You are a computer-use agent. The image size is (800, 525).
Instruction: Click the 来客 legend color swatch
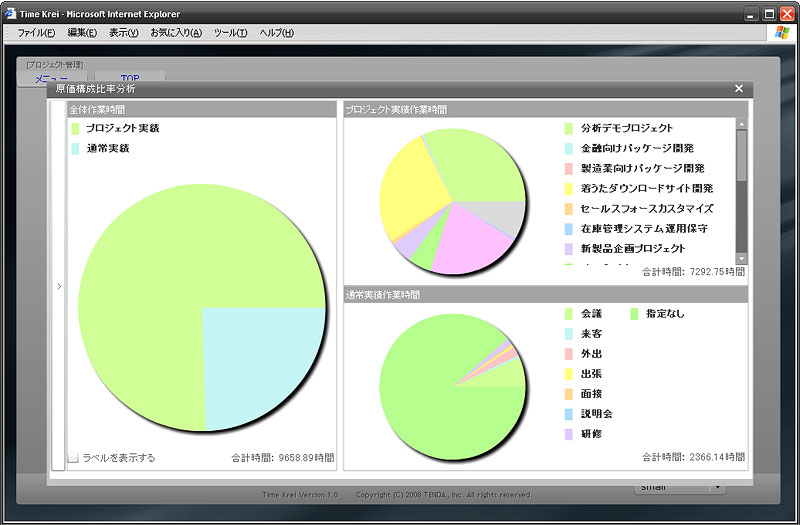(569, 334)
